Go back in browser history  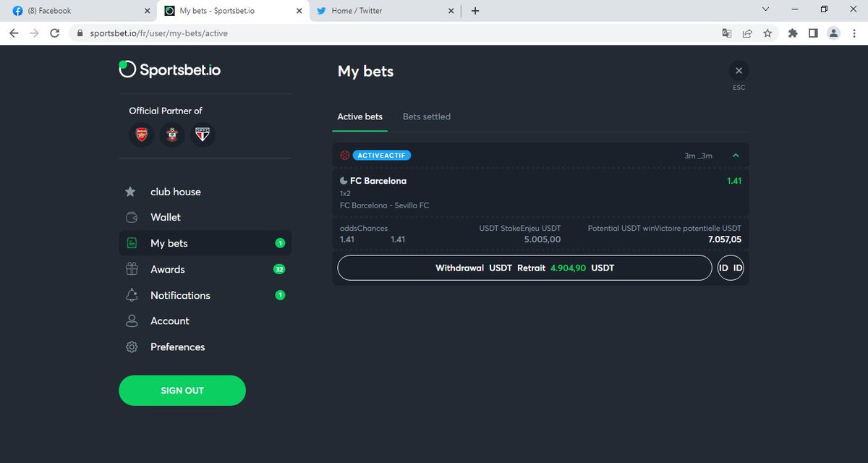(x=14, y=33)
